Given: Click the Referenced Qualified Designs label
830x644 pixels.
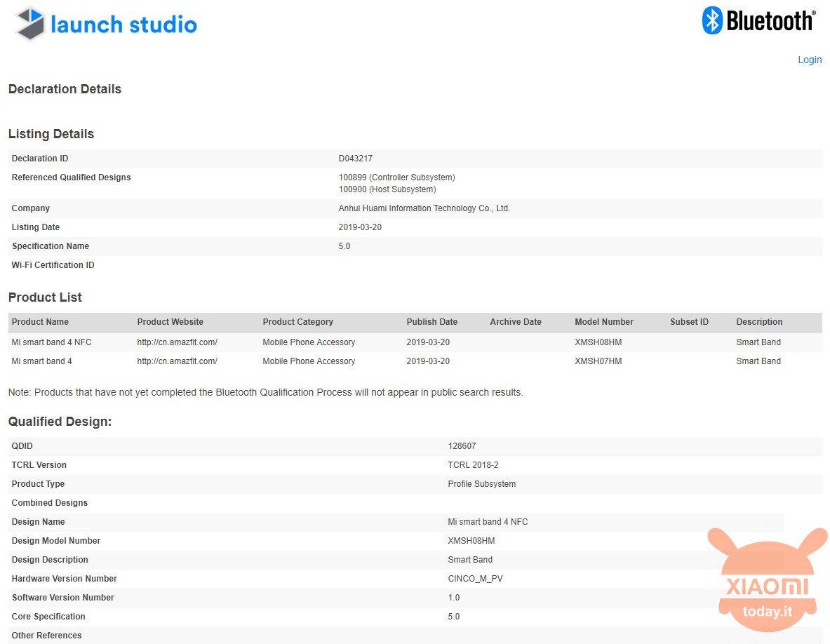Looking at the screenshot, I should coord(71,177).
